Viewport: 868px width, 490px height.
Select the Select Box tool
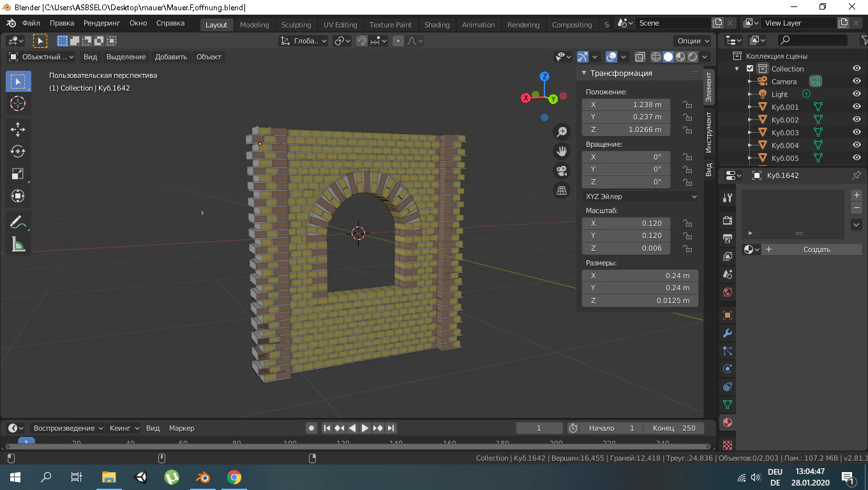(x=18, y=82)
